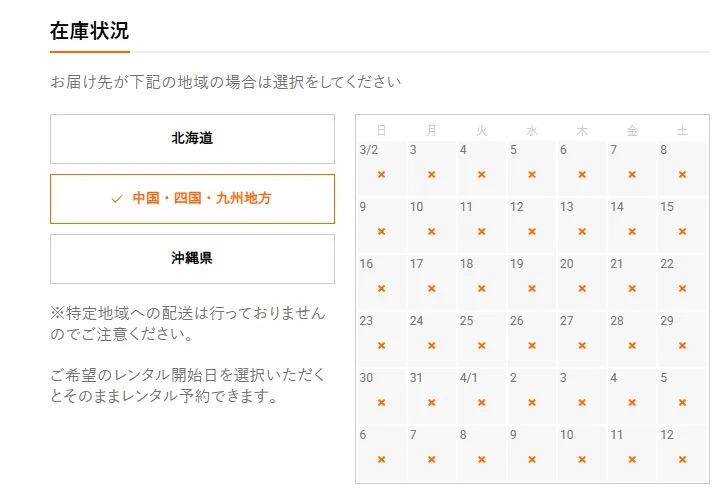Click the 在庫状況 section heading
This screenshot has width=727, height=498.
(x=89, y=30)
